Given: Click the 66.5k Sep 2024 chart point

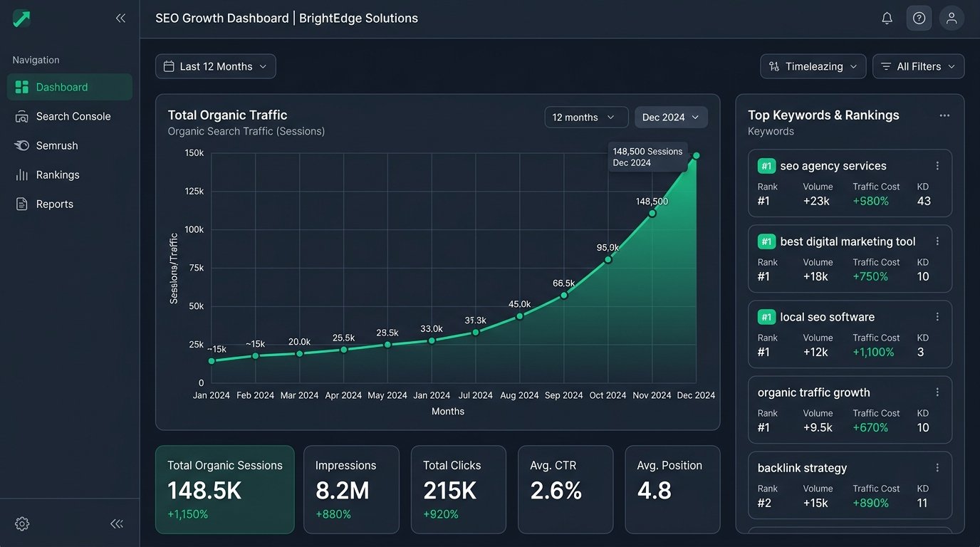Looking at the screenshot, I should pos(564,295).
